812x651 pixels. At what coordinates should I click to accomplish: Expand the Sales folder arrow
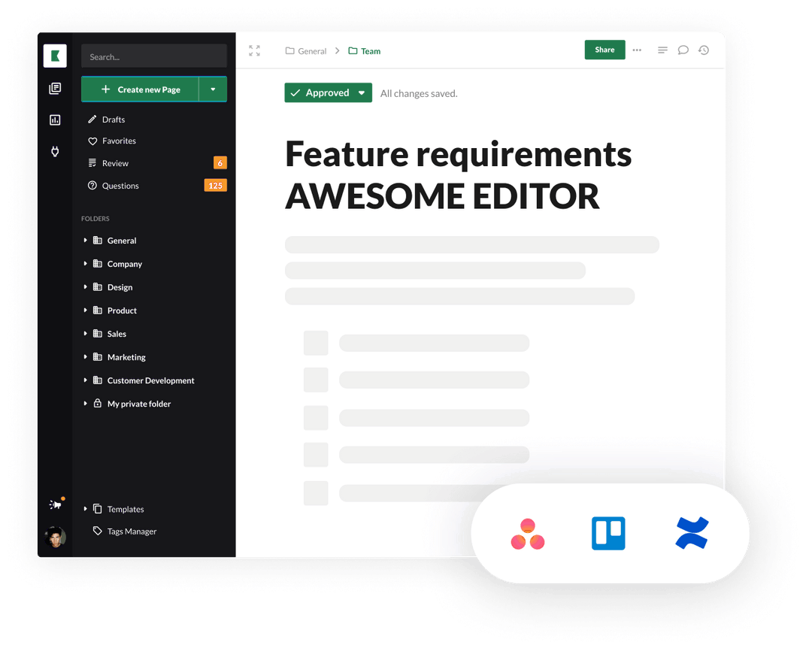click(86, 334)
